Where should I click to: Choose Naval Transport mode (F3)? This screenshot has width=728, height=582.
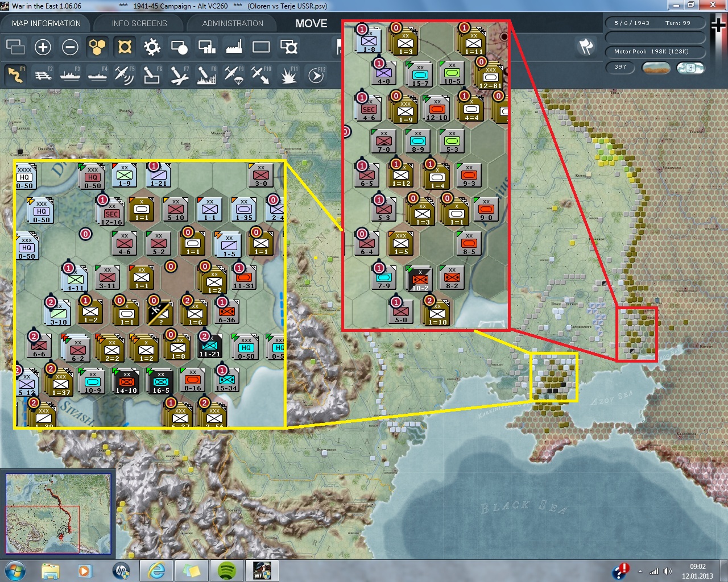pyautogui.click(x=70, y=74)
